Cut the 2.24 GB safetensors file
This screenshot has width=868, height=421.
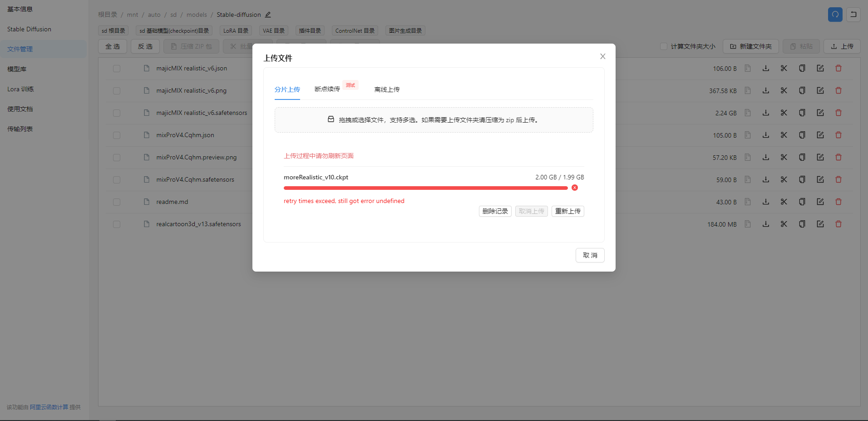click(784, 113)
